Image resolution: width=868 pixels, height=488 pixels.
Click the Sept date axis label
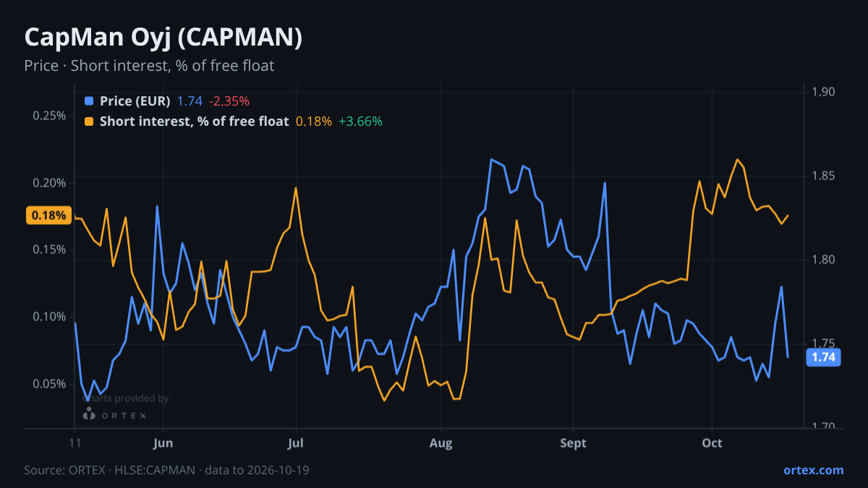tap(573, 443)
